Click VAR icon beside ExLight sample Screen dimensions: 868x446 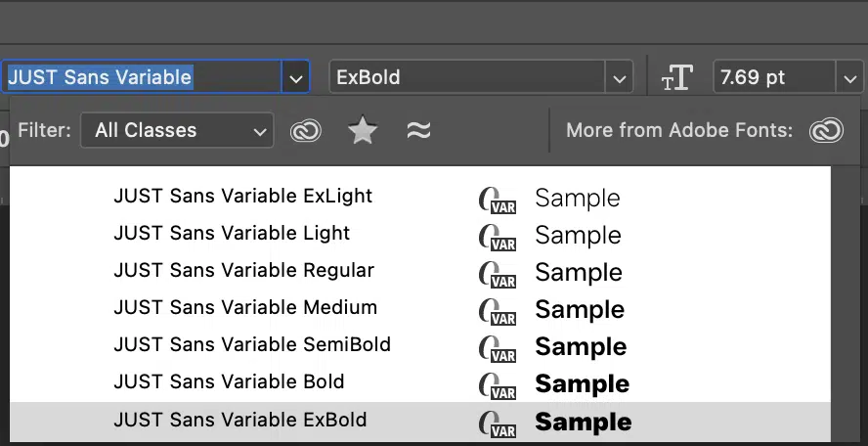[498, 199]
